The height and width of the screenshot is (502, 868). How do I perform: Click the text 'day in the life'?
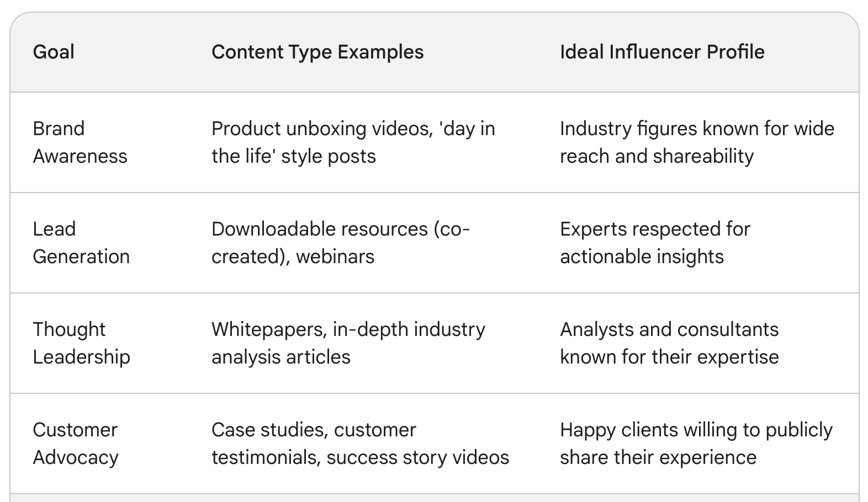coord(353,142)
